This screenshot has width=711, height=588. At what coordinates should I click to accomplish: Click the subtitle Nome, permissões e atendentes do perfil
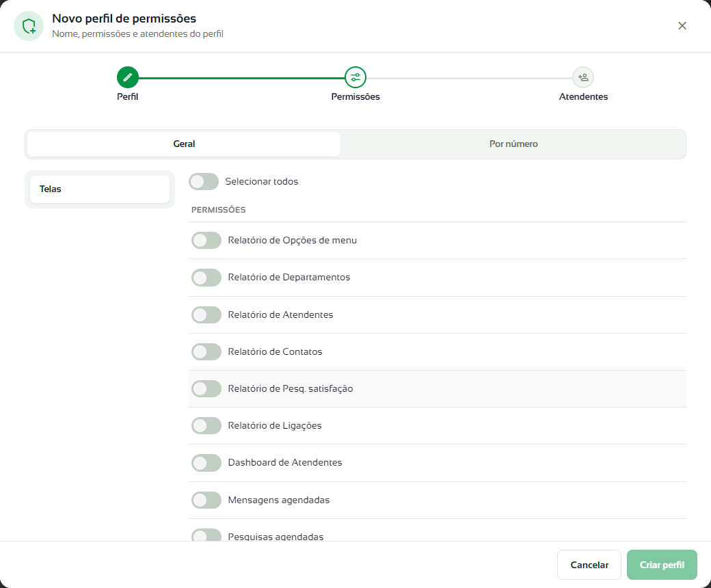(x=138, y=34)
